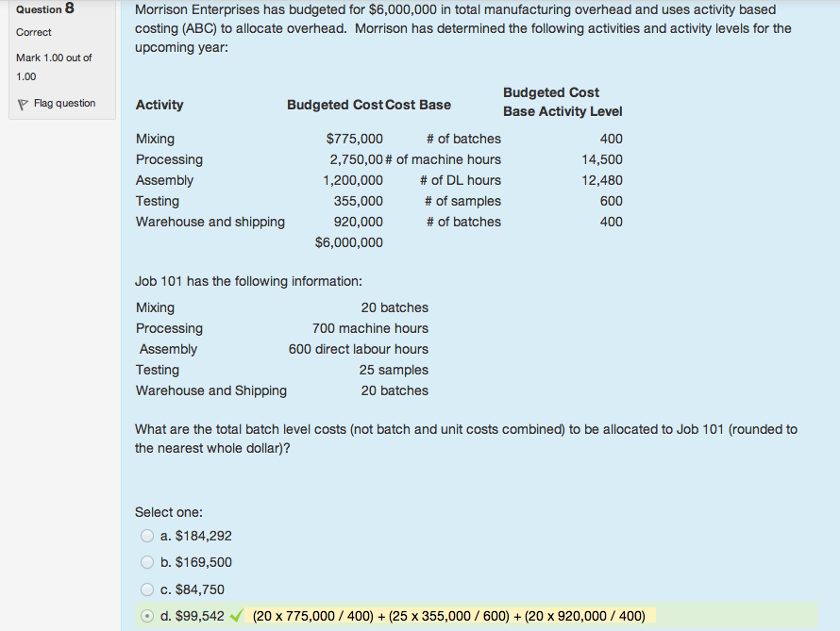Click the 600 direct labour hours entry

coord(359,349)
